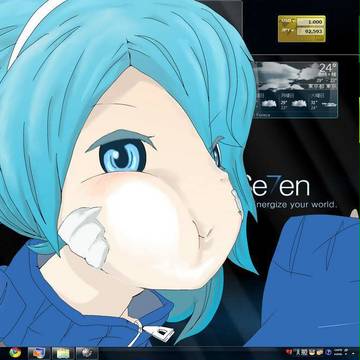Click the middle forecast day cloud icon
This screenshot has width=360, height=360.
pos(299,103)
